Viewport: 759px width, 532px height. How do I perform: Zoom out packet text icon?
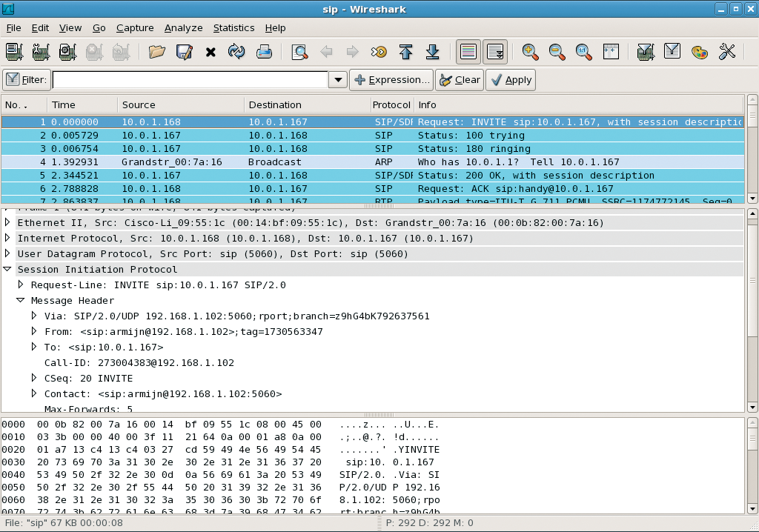click(557, 51)
